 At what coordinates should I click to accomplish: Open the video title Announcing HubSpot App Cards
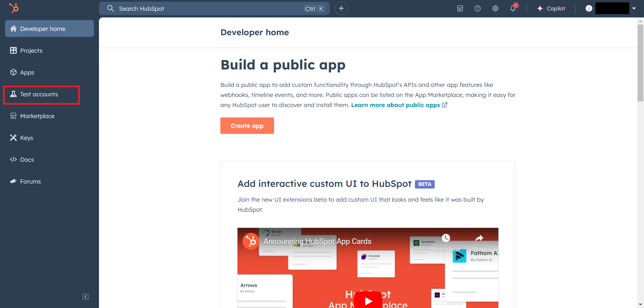(317, 241)
